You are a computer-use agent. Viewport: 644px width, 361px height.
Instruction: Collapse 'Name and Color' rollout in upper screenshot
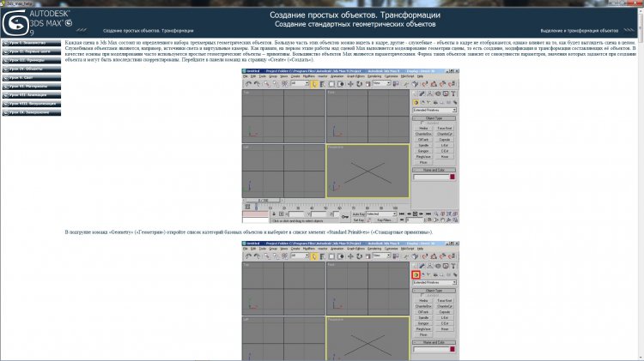pyautogui.click(x=434, y=170)
